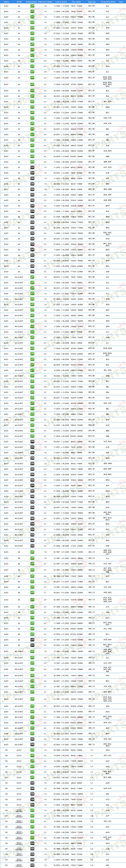Select engine code ARL in Golf Variant rows
The height and width of the screenshot is (868, 126).
pyautogui.click(x=108, y=865)
